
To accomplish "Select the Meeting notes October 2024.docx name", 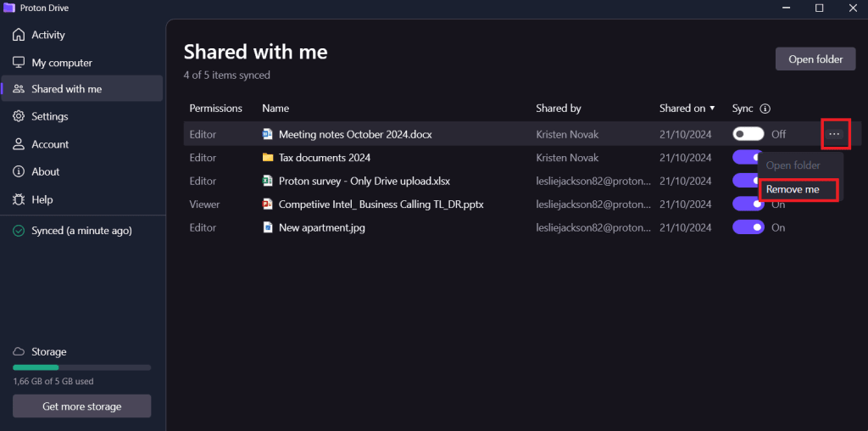I will (x=355, y=134).
